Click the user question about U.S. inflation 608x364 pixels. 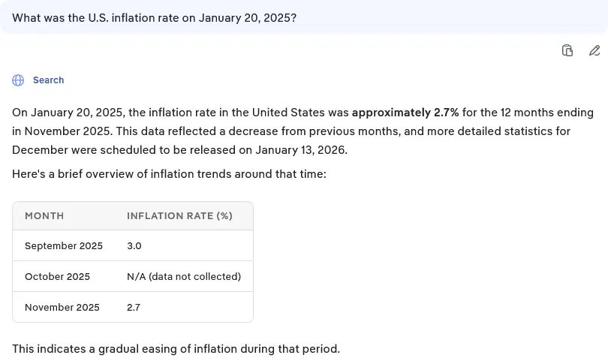click(x=154, y=17)
